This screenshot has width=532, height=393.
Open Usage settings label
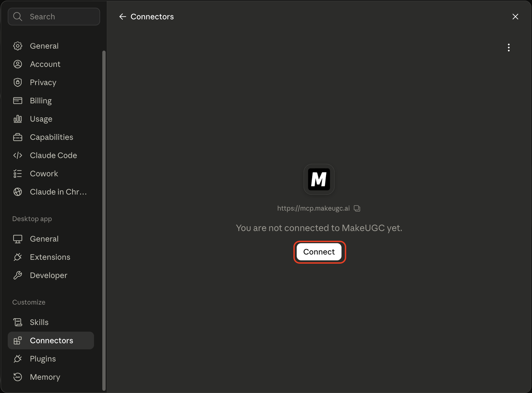tap(41, 119)
